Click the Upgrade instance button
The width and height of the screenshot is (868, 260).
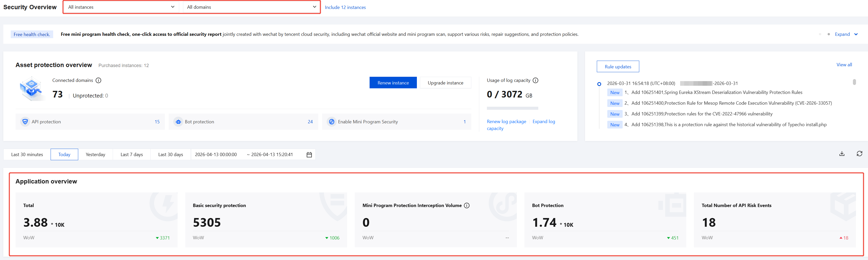coord(445,83)
